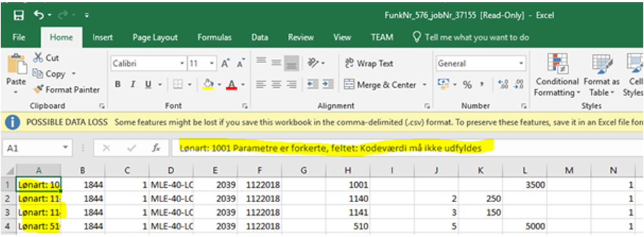Click the Copy button
This screenshot has height=237, width=644.
tap(50, 74)
